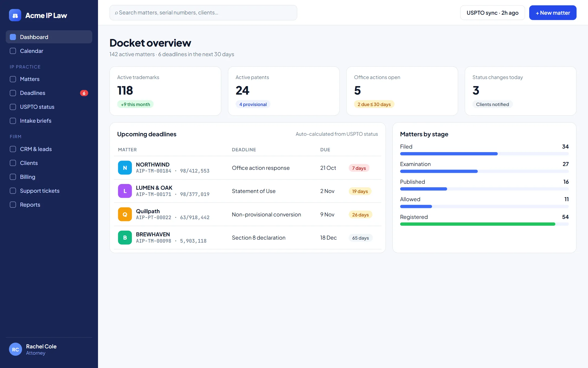Click the Filed stage progress bar
The height and width of the screenshot is (368, 588).
click(484, 154)
